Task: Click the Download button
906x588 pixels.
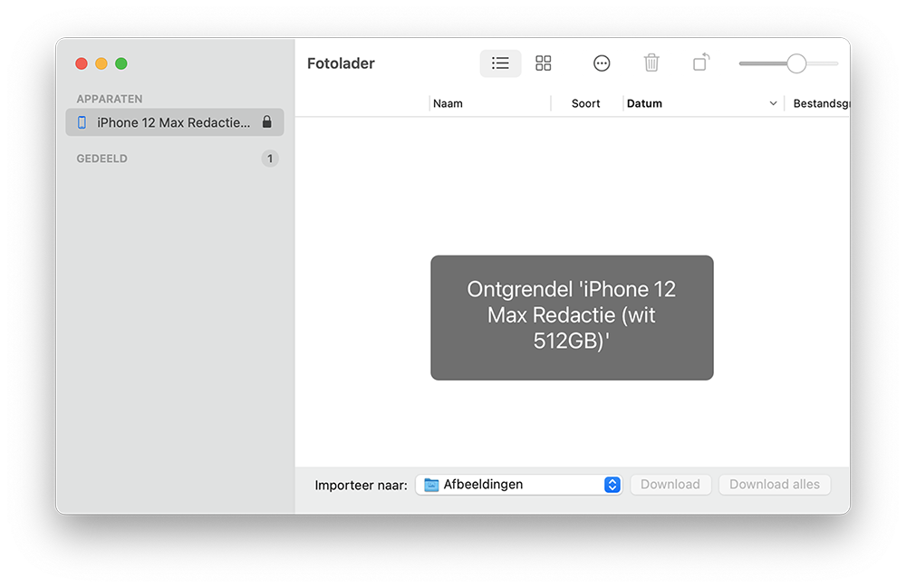Action: (670, 485)
